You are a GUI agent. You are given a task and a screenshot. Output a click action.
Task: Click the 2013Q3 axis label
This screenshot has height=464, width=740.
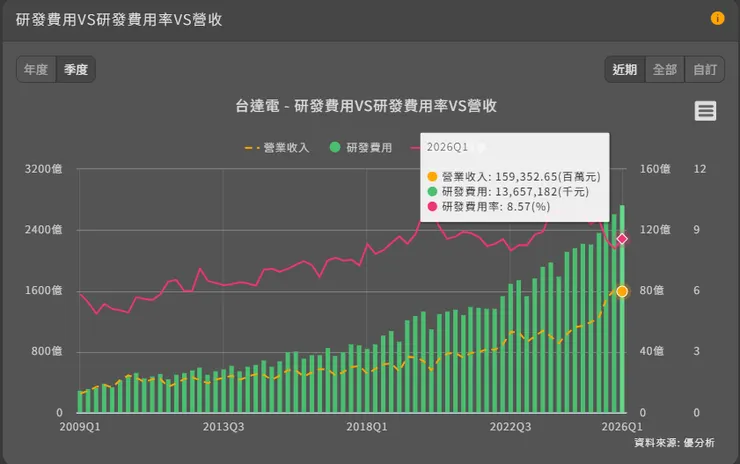point(223,427)
